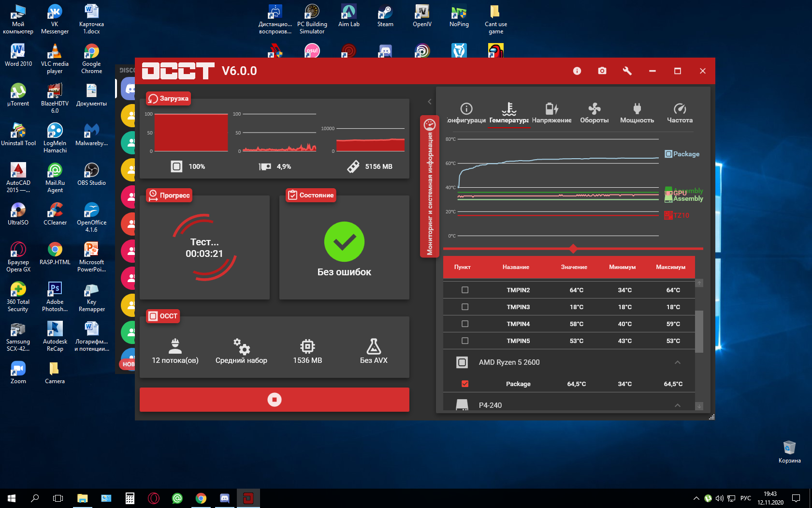Image resolution: width=812 pixels, height=508 pixels.
Task: Click the GPU usage 4,9% icon
Action: [x=265, y=166]
